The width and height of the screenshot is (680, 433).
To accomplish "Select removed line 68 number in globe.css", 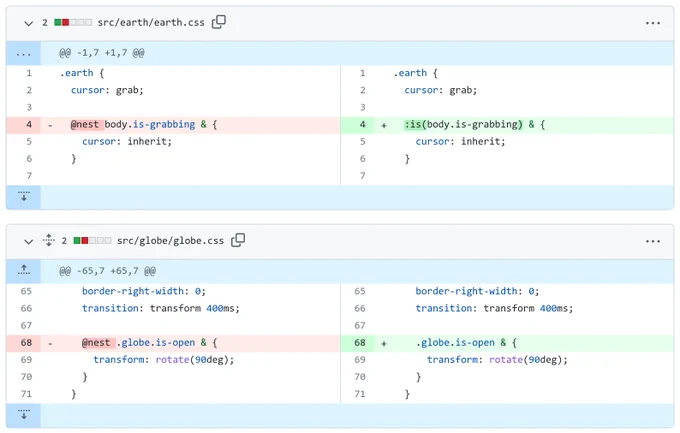I will 24,343.
